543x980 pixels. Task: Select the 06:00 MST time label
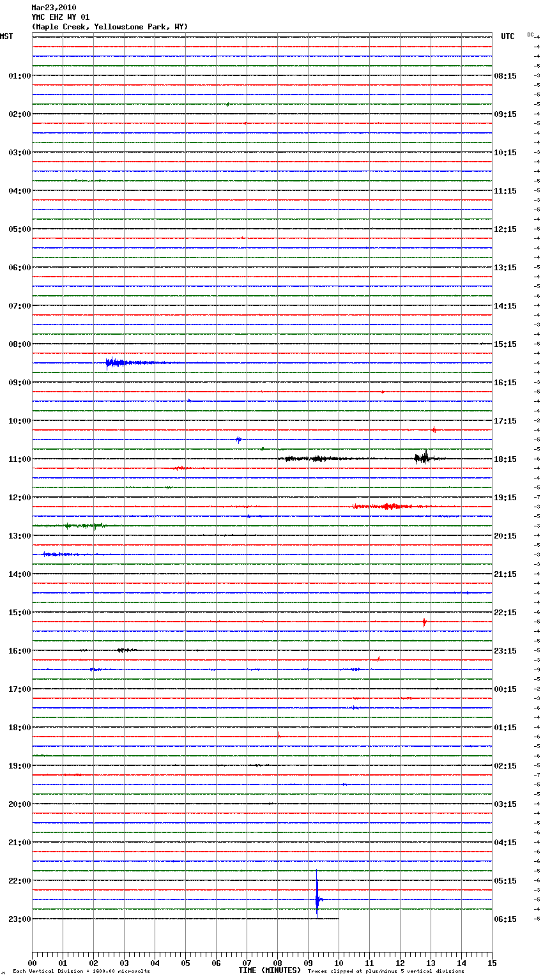click(x=20, y=268)
